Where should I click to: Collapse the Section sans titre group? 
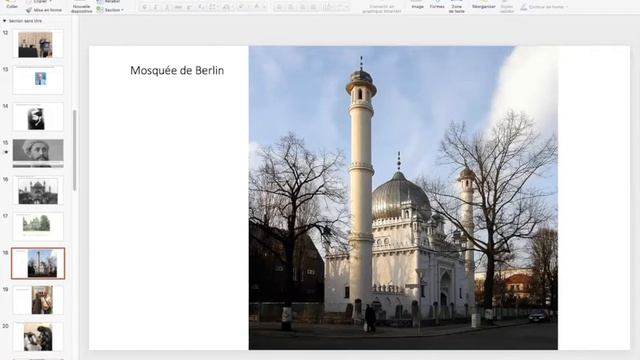pyautogui.click(x=4, y=21)
